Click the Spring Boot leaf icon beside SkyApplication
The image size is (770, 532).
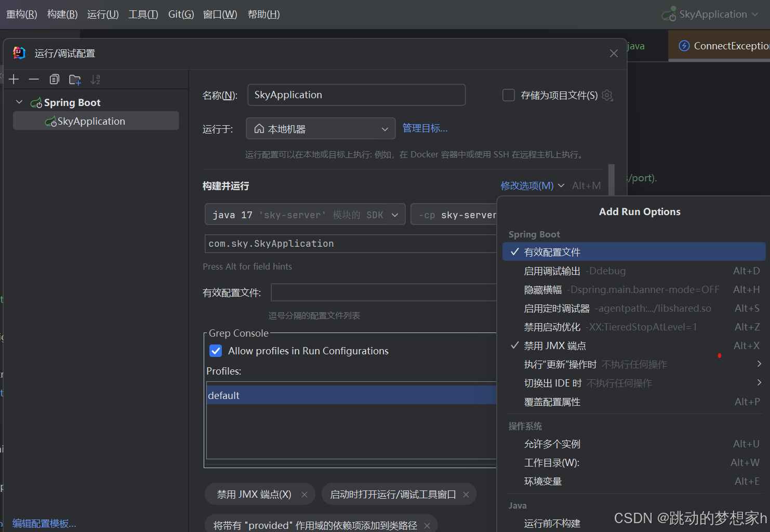pyautogui.click(x=51, y=121)
